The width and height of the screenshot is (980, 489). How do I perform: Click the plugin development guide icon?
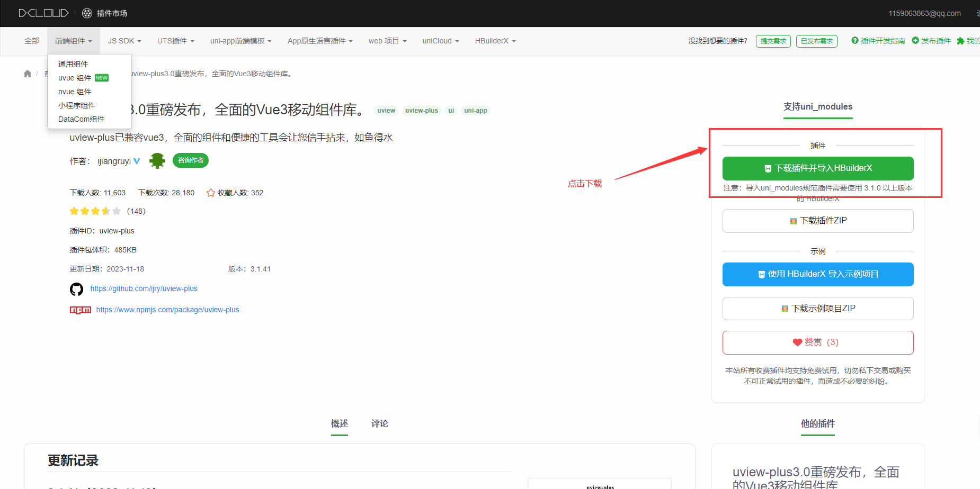pos(855,41)
